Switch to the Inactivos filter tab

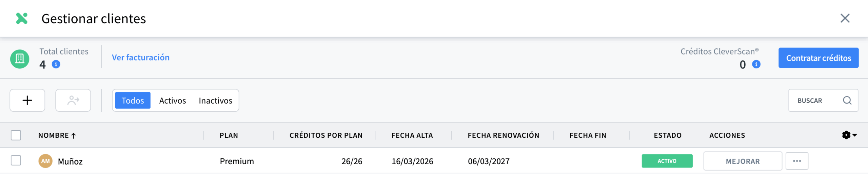(x=215, y=101)
